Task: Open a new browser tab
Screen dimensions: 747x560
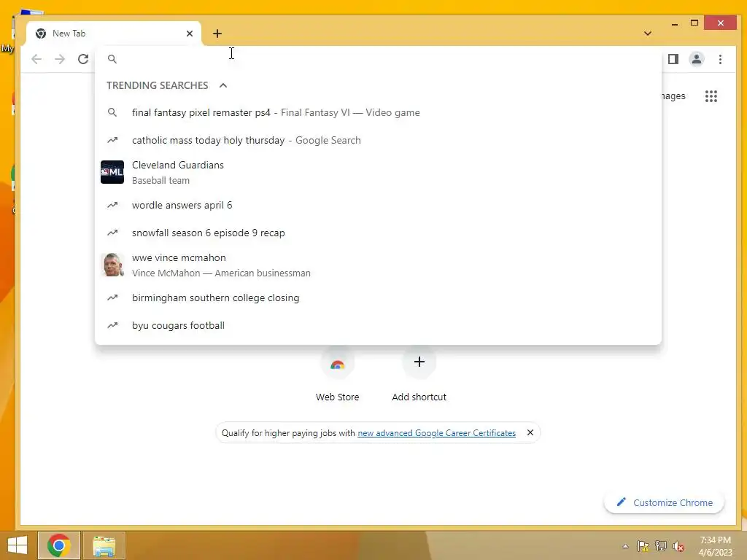Action: [x=217, y=34]
